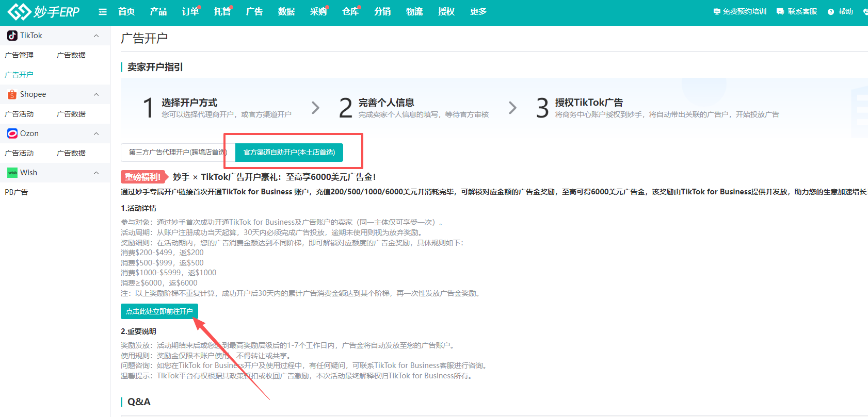Click the 联系客服 chat icon
Viewport: 868px width, 417px height.
pos(780,12)
